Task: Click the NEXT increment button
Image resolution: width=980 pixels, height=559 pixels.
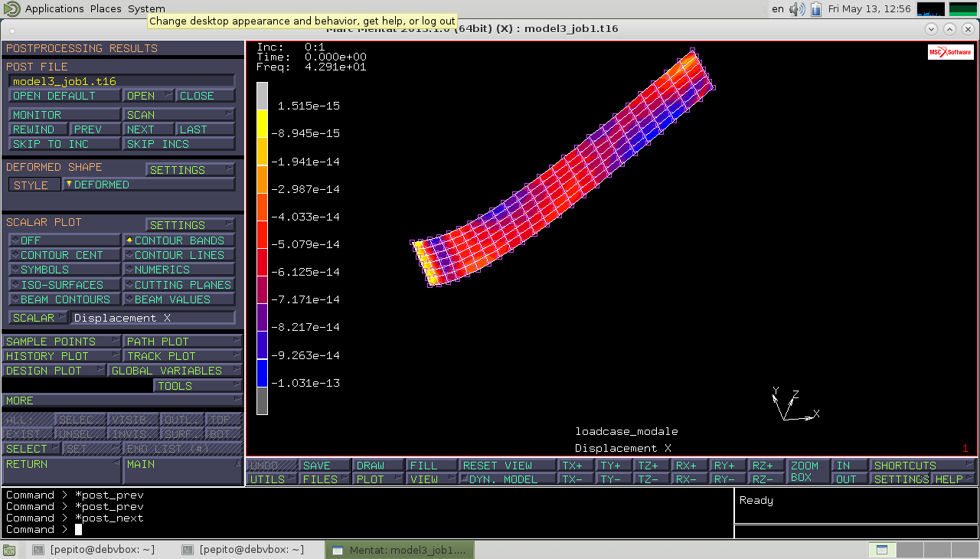Action: point(148,129)
